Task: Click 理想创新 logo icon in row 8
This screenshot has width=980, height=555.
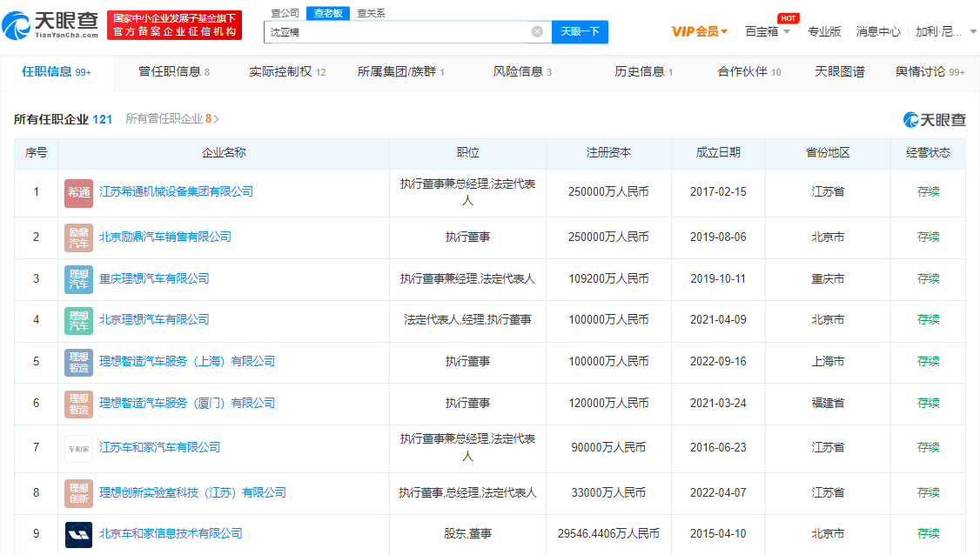Action: coord(78,493)
